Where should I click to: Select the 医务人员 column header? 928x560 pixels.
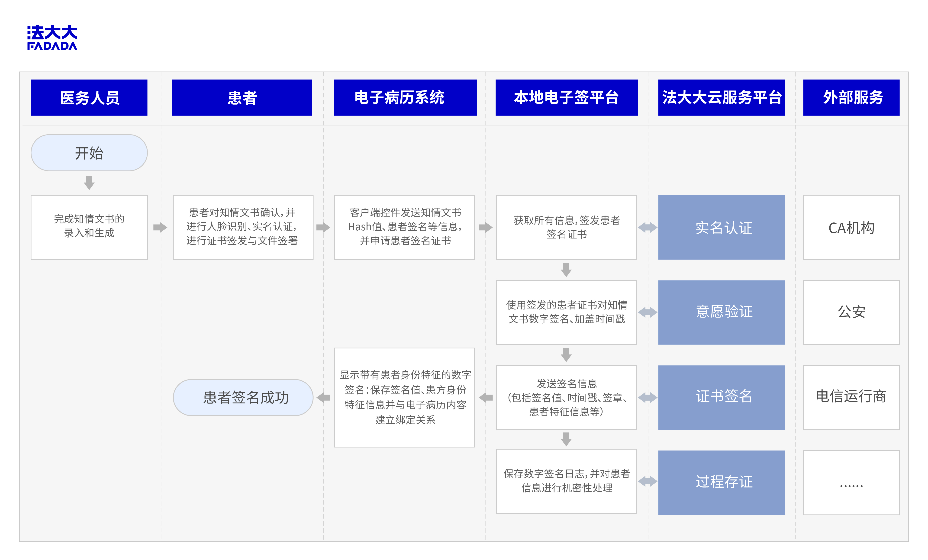coord(89,97)
